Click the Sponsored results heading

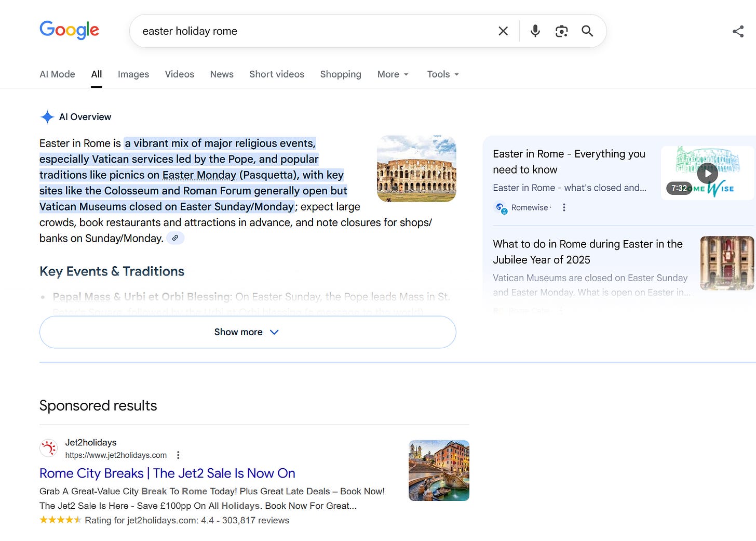tap(98, 405)
